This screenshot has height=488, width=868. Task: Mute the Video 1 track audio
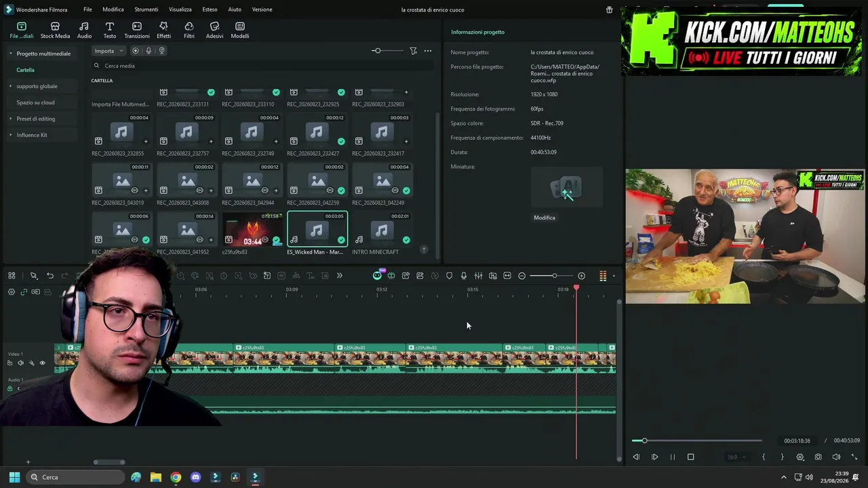(20, 363)
